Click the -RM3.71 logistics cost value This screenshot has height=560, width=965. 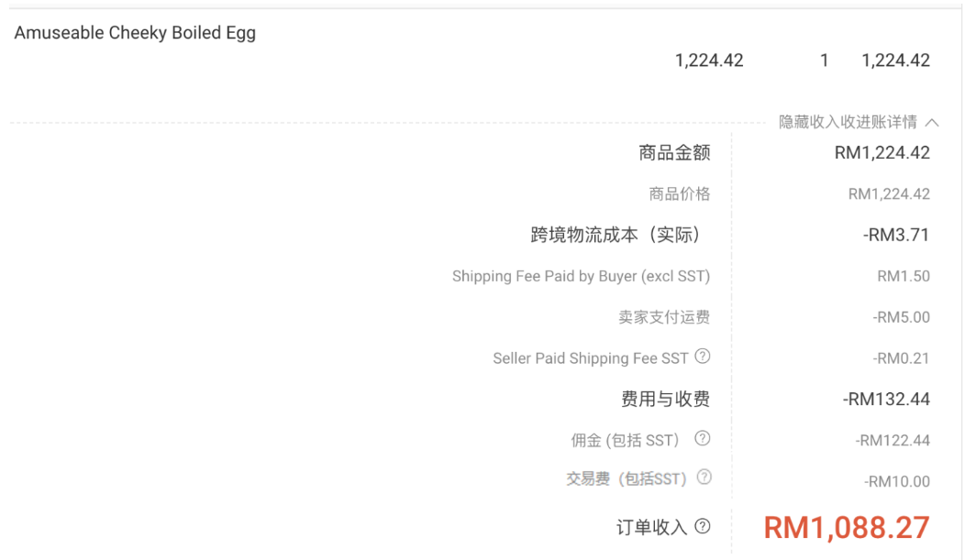[896, 235]
